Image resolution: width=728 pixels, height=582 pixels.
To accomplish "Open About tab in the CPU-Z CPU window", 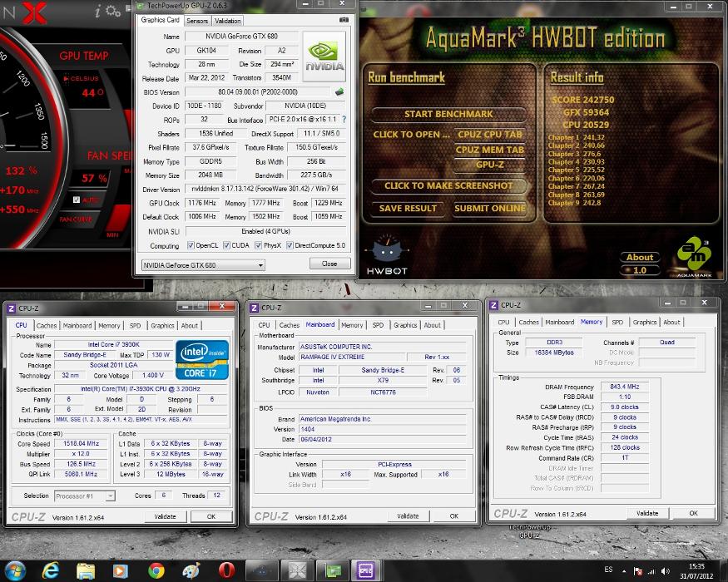I will (190, 326).
